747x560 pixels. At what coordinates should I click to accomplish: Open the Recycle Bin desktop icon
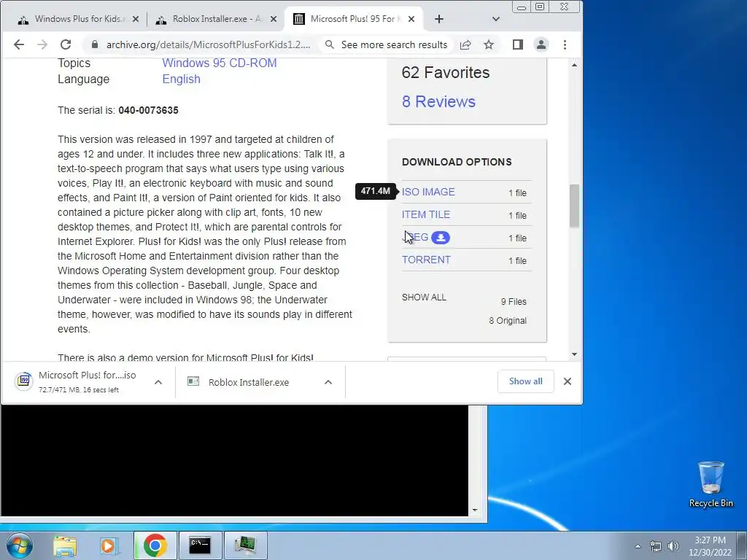[x=711, y=484]
